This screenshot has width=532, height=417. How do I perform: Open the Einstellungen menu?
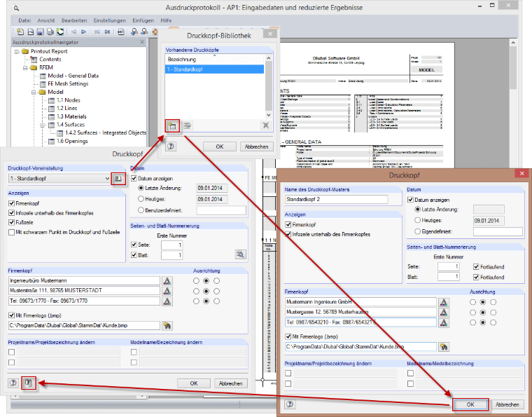coord(110,20)
